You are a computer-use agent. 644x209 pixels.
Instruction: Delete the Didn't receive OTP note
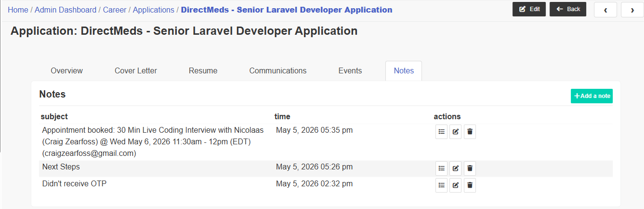coord(470,185)
